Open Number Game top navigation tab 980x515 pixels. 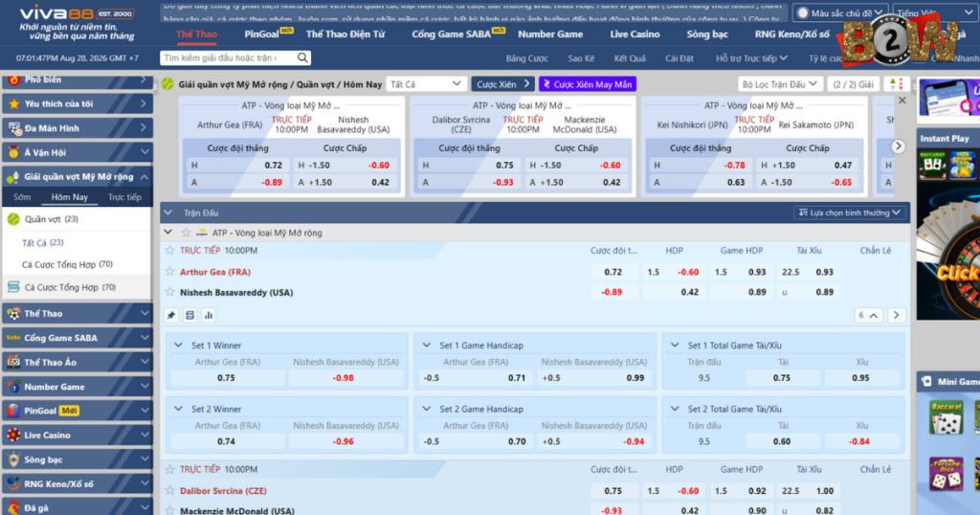pos(550,34)
